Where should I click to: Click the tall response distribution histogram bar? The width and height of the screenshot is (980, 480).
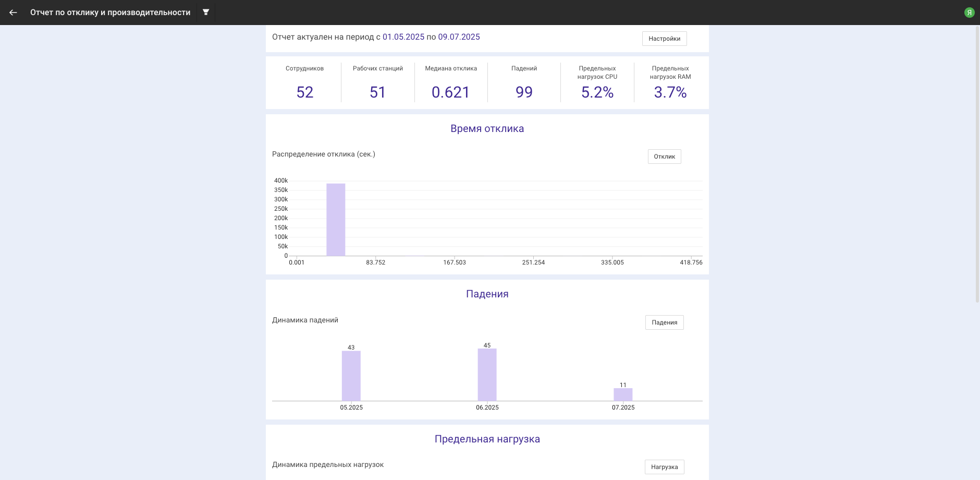tap(336, 220)
